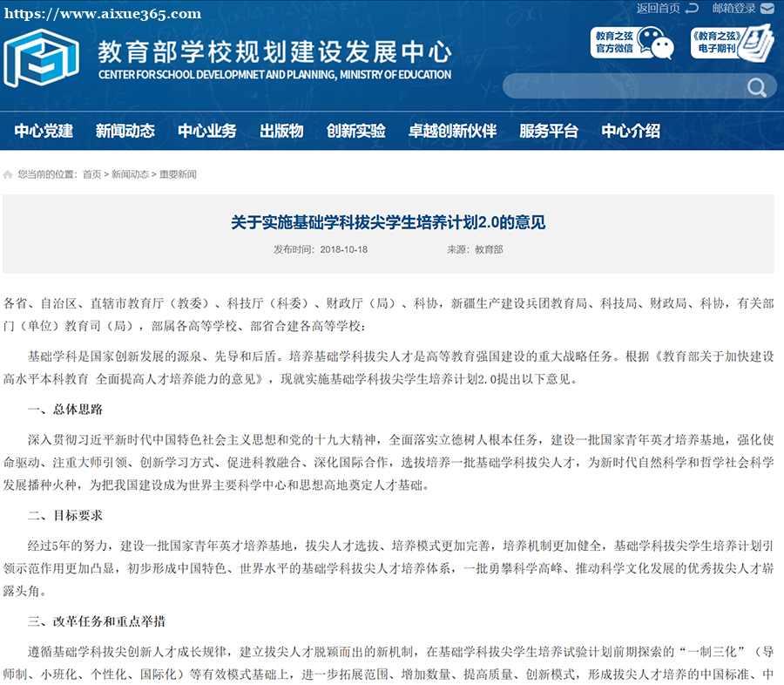Click the site title 教育部学校规划建设发展中心
Image resolution: width=784 pixels, height=685 pixels.
tap(274, 52)
